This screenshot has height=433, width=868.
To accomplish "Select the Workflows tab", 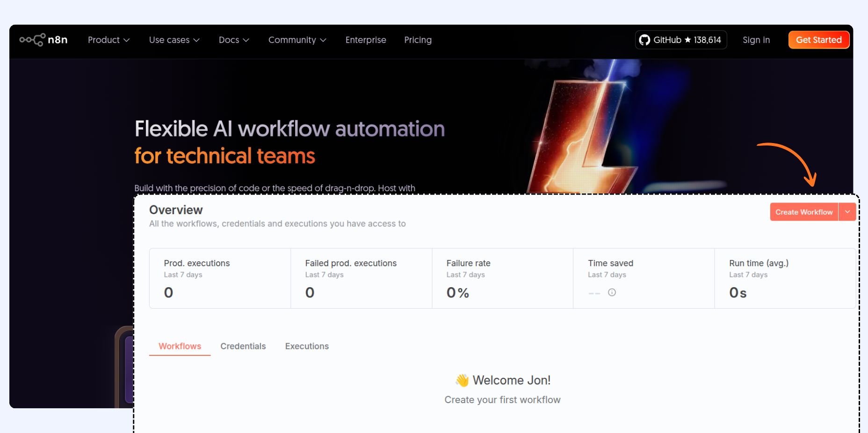I will point(180,346).
